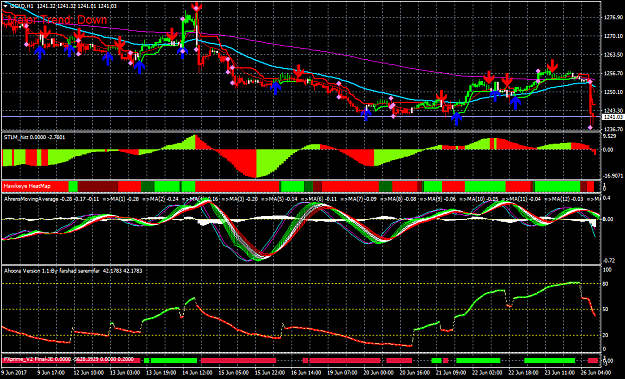Click the 13 Jun 19:00 time label
Image resolution: width=625 pixels, height=379 pixels.
click(x=162, y=372)
